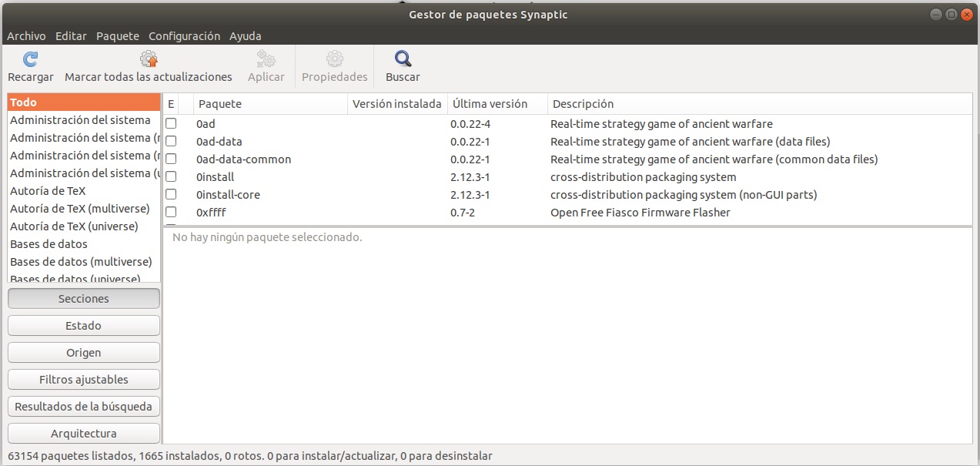
Task: Select the 0install-core package name
Action: click(229, 195)
